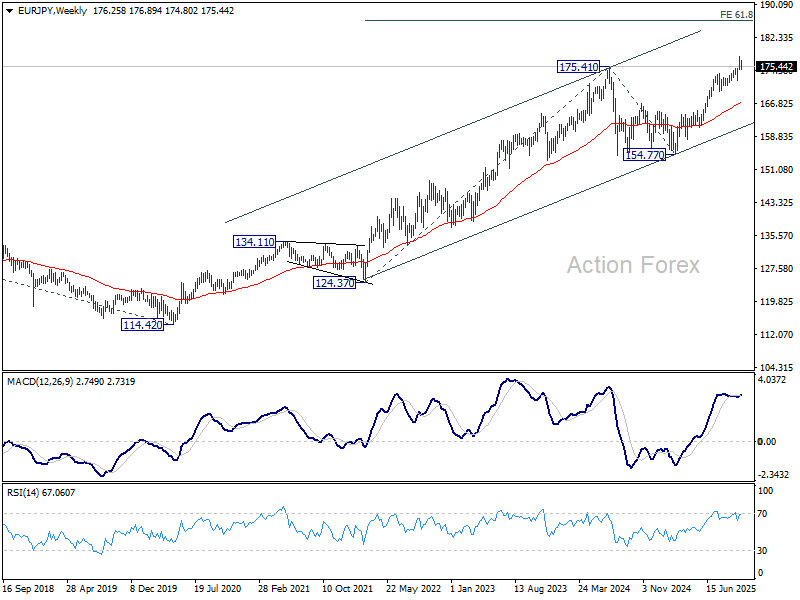800x600 pixels.
Task: Click the RSI scale value 70
Action: tap(762, 514)
